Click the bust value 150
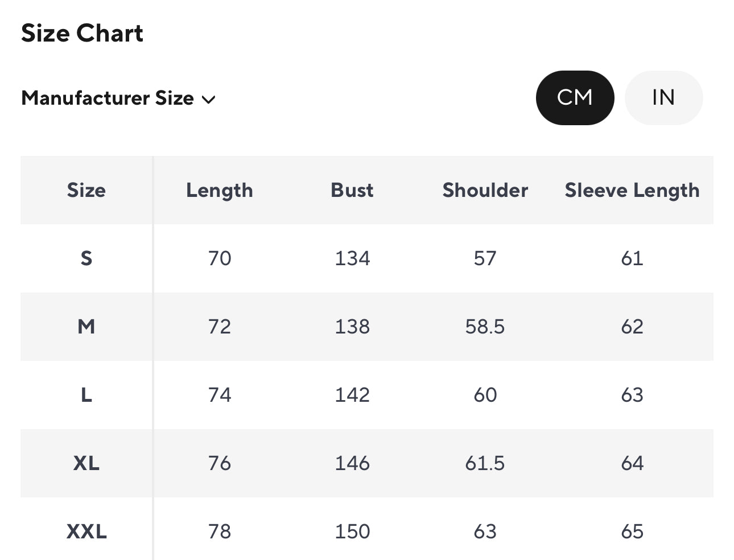This screenshot has height=560, width=734. coord(352,532)
